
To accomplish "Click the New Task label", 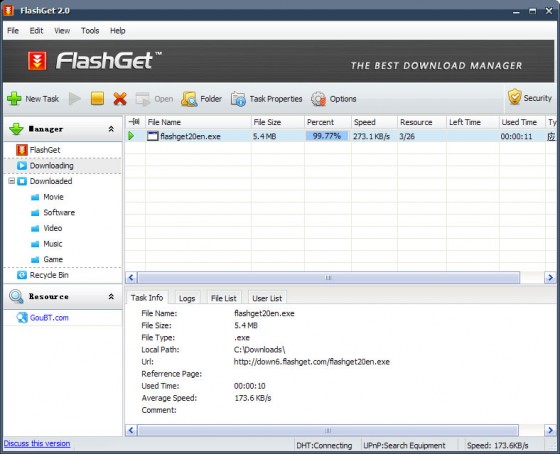I will click(42, 99).
